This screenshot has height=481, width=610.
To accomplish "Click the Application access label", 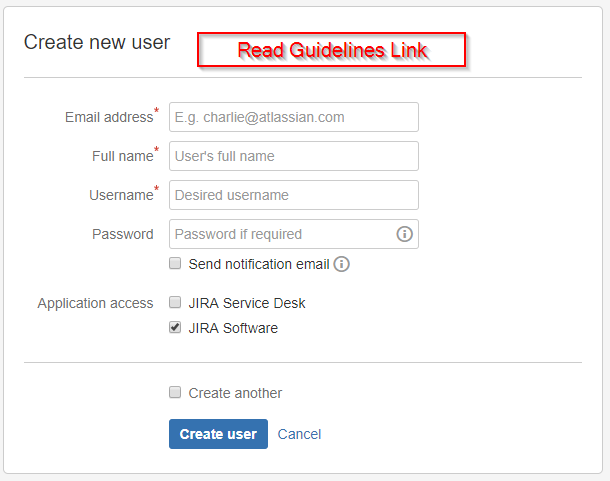I will pyautogui.click(x=95, y=303).
